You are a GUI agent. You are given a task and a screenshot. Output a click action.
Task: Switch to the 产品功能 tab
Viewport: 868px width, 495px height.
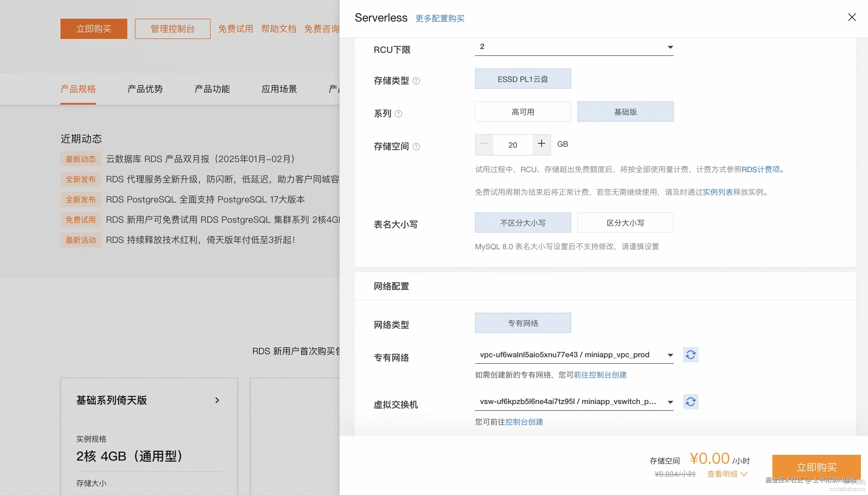pos(212,89)
